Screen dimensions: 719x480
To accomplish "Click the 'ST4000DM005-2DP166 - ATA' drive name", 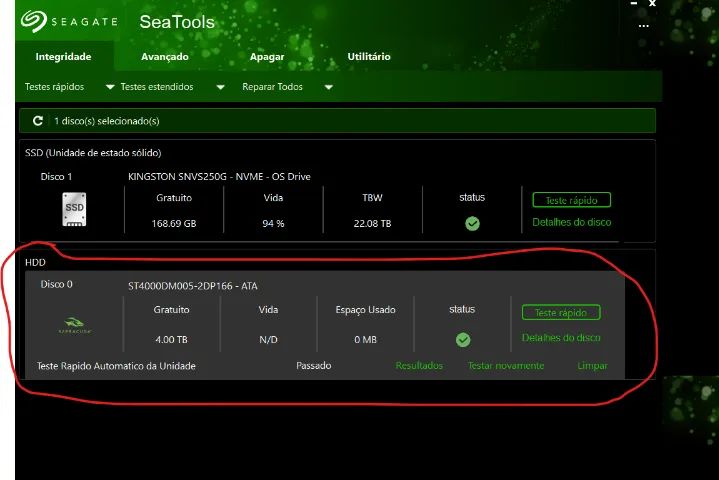I will click(x=193, y=286).
